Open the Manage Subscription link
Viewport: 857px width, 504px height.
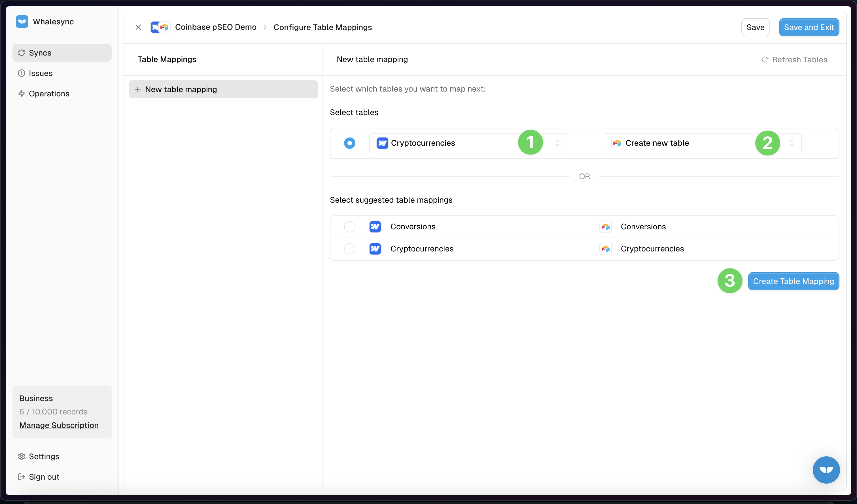tap(59, 425)
